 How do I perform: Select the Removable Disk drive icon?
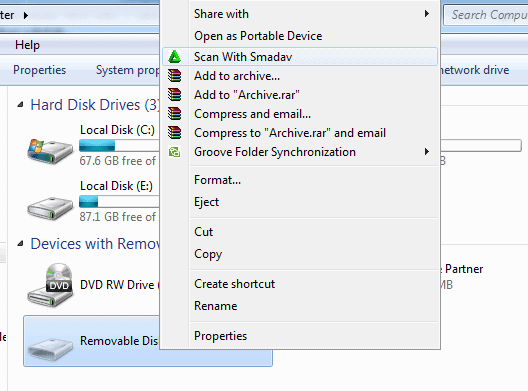(50, 349)
